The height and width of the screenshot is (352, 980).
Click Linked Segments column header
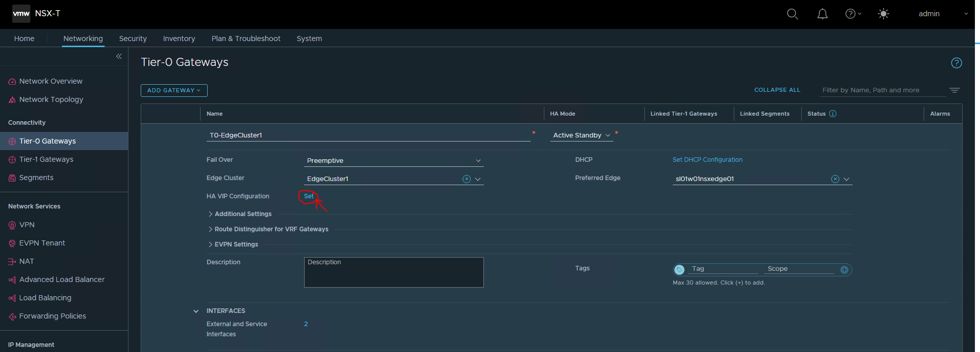765,114
